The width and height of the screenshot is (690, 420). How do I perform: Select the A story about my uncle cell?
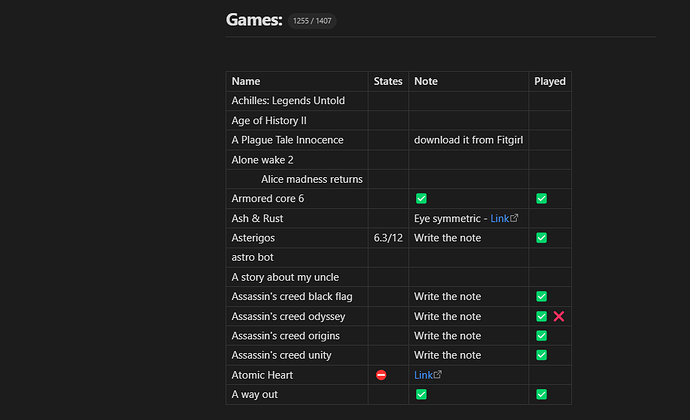pyautogui.click(x=297, y=277)
